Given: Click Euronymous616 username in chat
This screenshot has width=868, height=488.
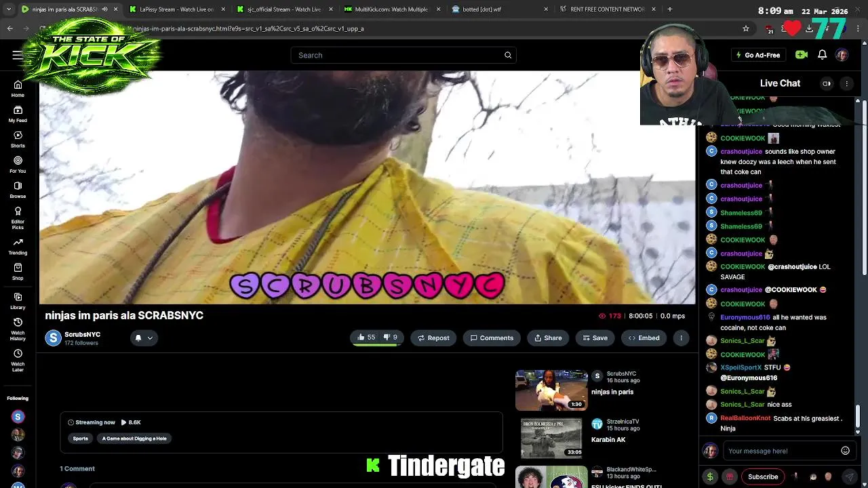Looking at the screenshot, I should (x=745, y=317).
